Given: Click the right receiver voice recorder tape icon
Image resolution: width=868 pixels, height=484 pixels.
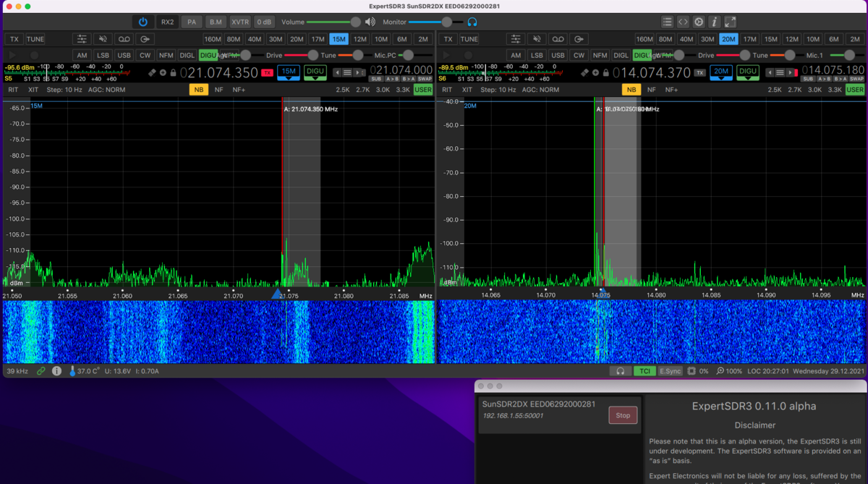Looking at the screenshot, I should coord(558,39).
